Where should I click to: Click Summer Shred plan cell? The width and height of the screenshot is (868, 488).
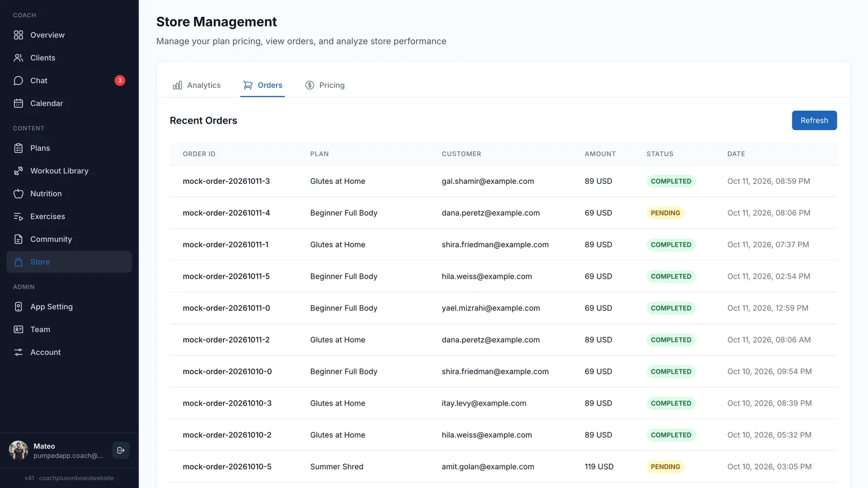click(337, 467)
